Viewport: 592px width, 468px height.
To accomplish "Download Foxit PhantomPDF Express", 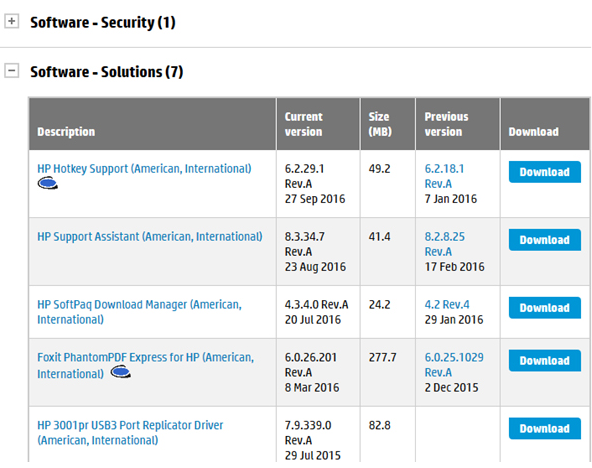I will point(545,361).
